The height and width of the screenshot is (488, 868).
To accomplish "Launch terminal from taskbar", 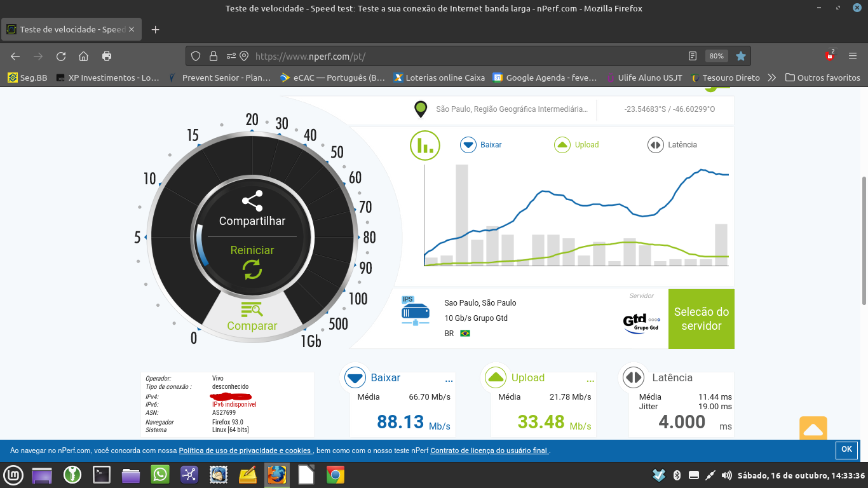I will pyautogui.click(x=102, y=475).
